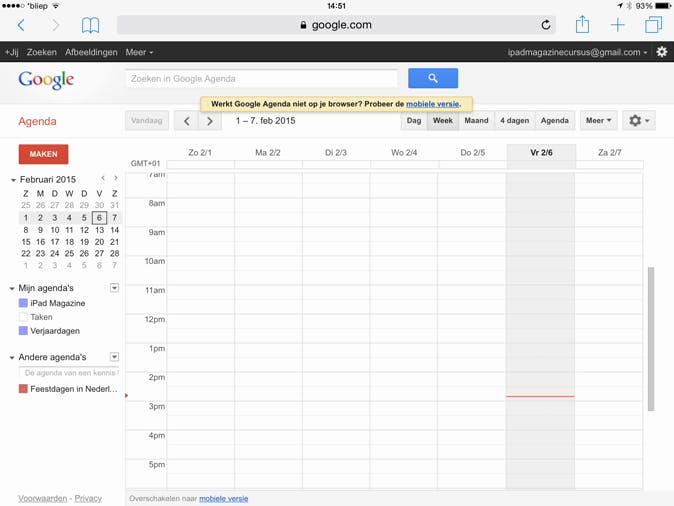Open Safari bookmarks book icon

90,25
